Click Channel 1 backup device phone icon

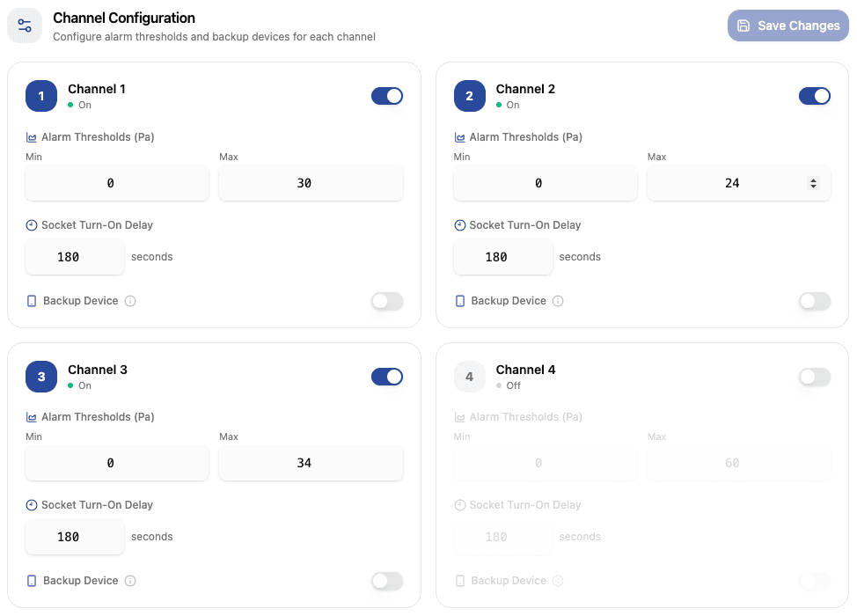coord(32,301)
